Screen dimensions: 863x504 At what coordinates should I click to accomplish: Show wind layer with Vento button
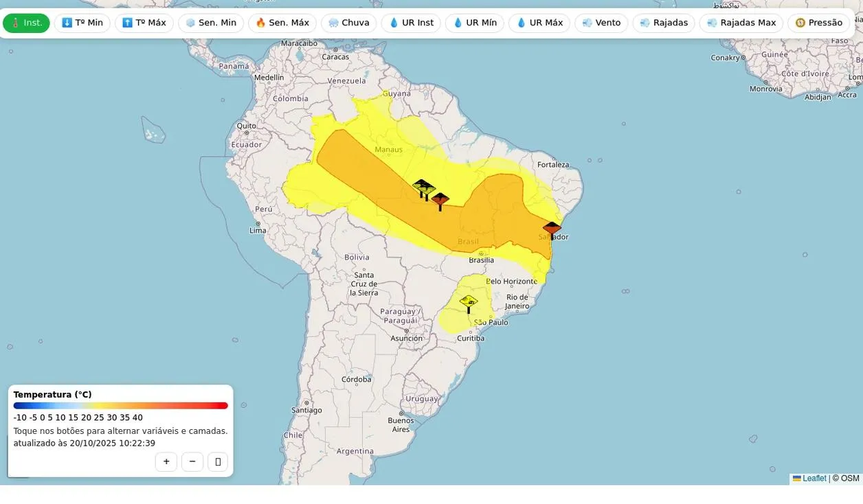pyautogui.click(x=601, y=23)
